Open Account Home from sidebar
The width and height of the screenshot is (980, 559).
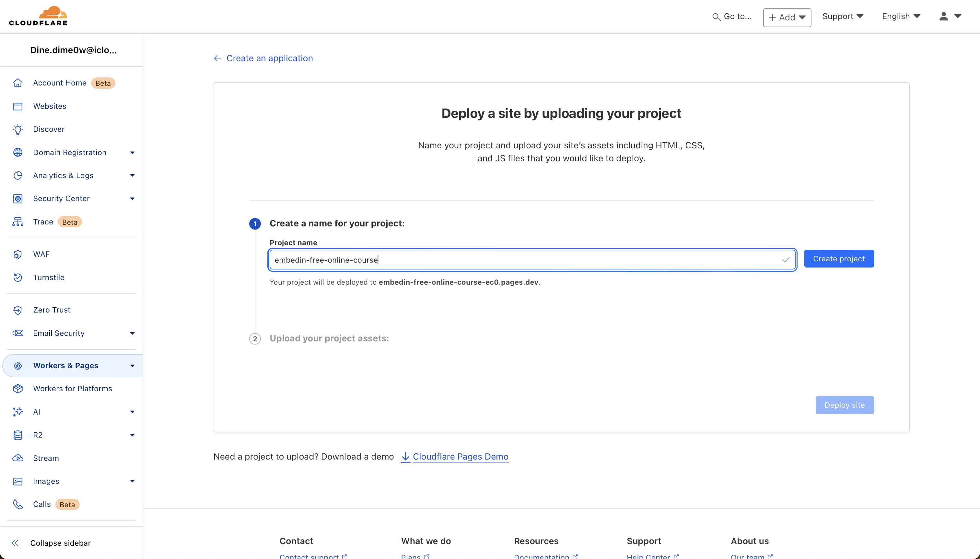click(60, 83)
